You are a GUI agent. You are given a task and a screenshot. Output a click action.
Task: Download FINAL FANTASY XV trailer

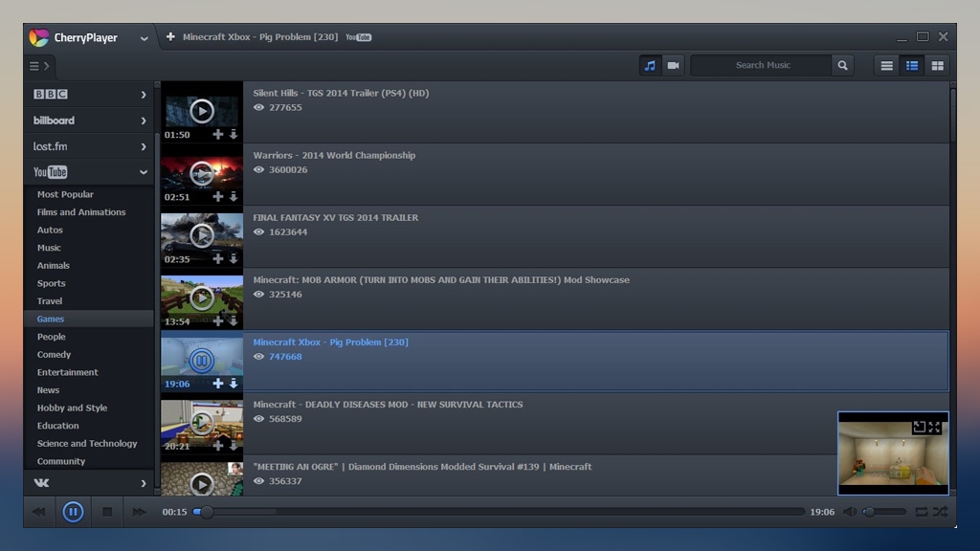pyautogui.click(x=234, y=258)
